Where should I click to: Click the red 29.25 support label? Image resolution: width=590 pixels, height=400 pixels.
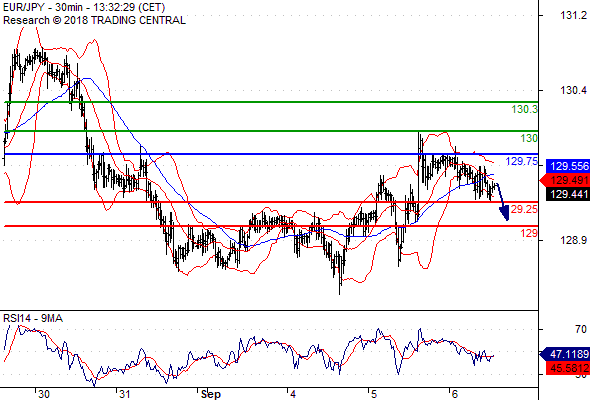(x=524, y=209)
